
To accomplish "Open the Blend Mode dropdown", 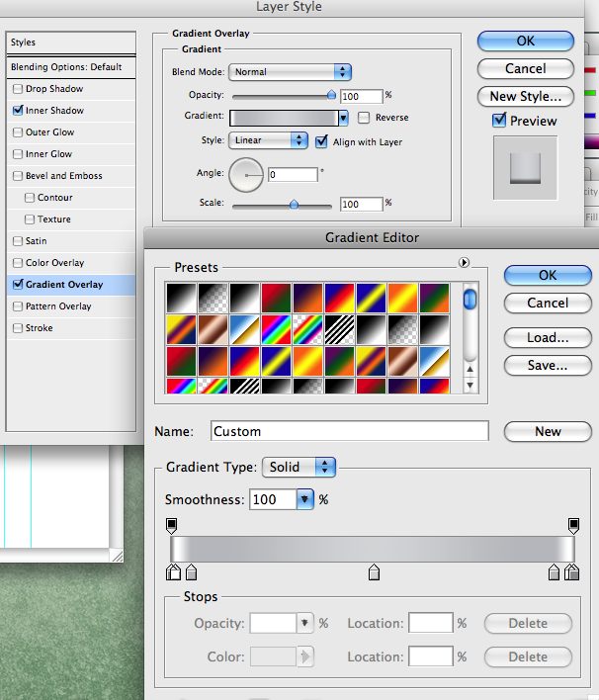I will point(291,72).
